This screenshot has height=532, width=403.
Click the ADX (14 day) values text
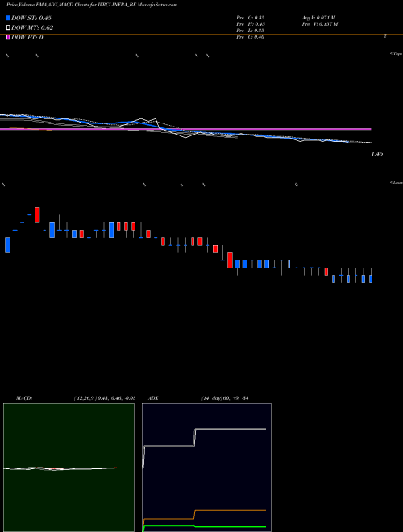[225, 398]
